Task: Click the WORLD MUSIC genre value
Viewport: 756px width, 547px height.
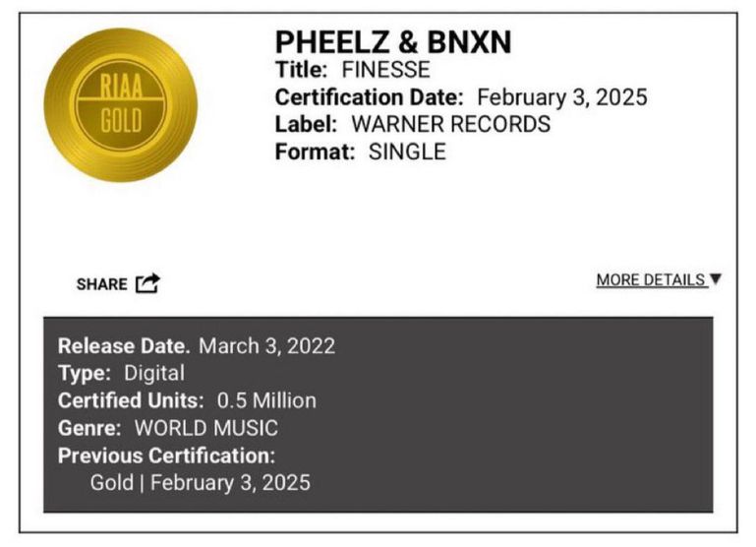Action: coord(205,428)
